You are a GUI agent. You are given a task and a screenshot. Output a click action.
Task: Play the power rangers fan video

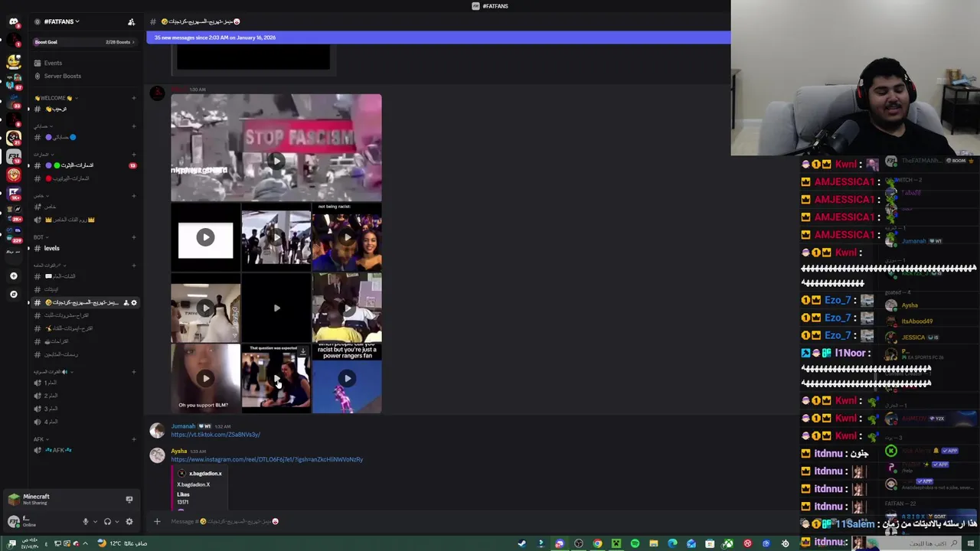(x=347, y=378)
